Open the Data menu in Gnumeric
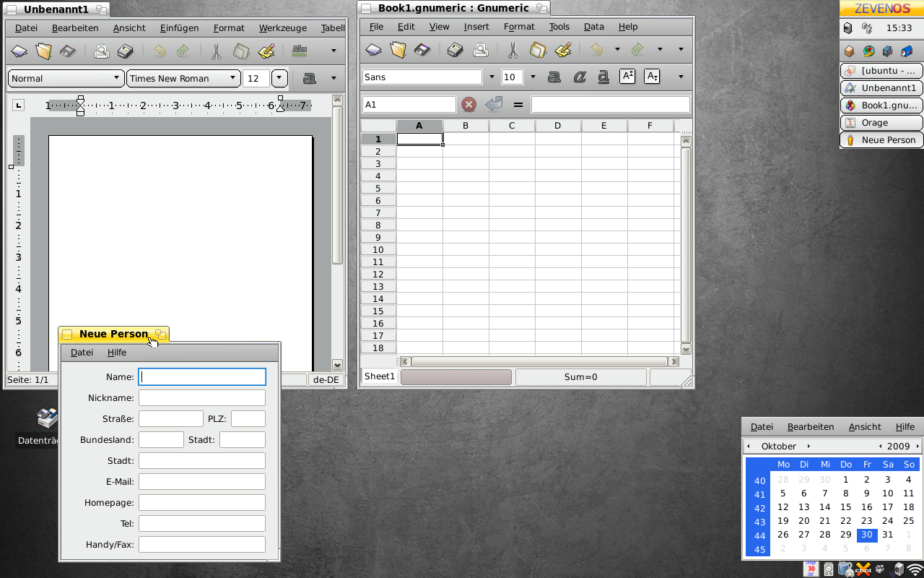The height and width of the screenshot is (578, 924). click(x=594, y=27)
